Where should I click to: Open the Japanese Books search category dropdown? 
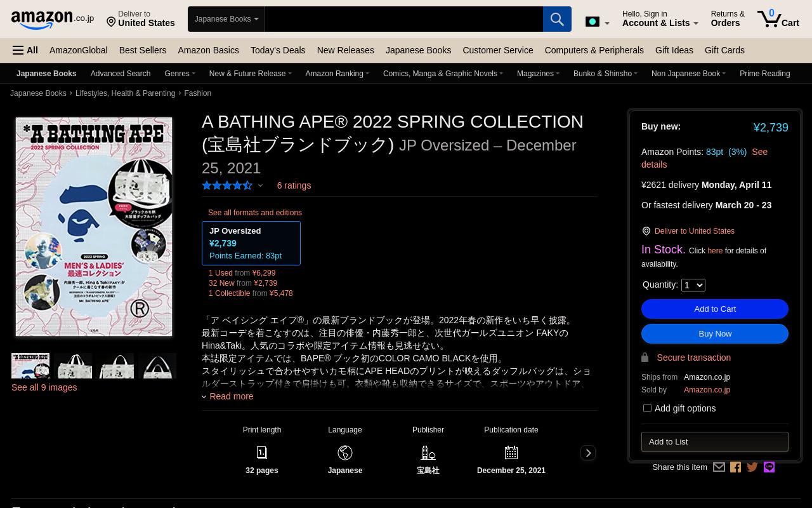(226, 19)
